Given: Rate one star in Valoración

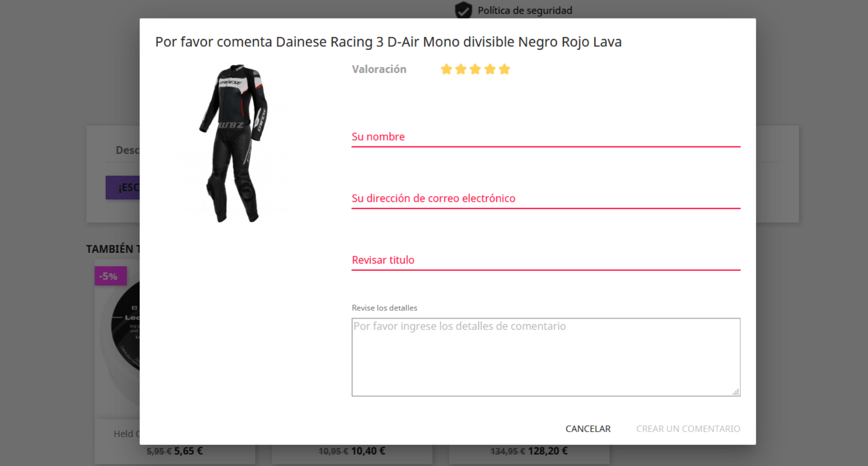Looking at the screenshot, I should (446, 69).
